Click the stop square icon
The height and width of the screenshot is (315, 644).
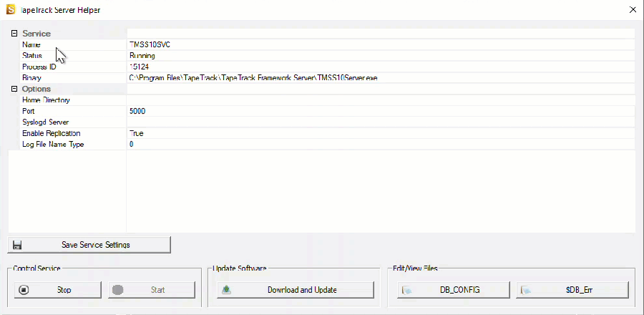[24, 290]
